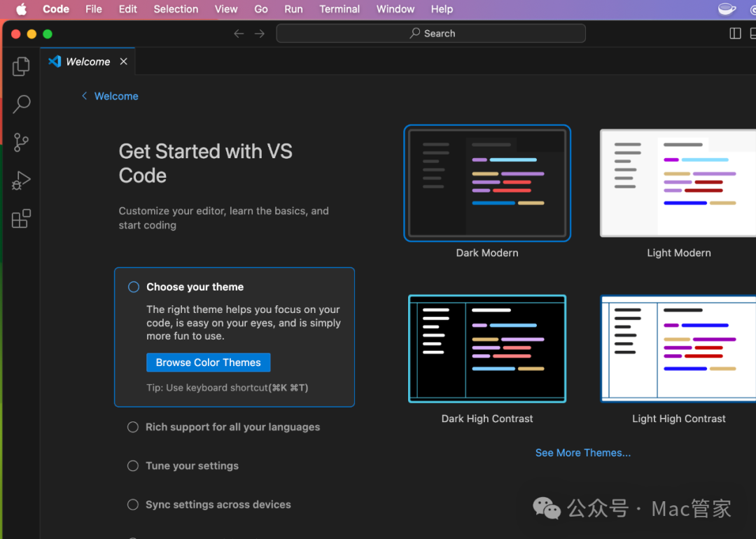
Task: Open the Edit menu
Action: pos(128,9)
